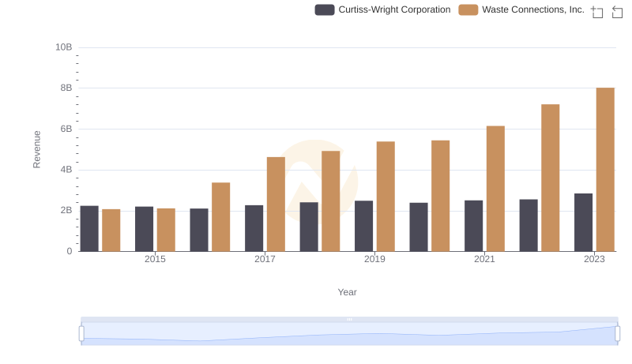Viewport: 632px width, 364px height.
Task: Click the 2017 x-axis label
Action: [265, 259]
